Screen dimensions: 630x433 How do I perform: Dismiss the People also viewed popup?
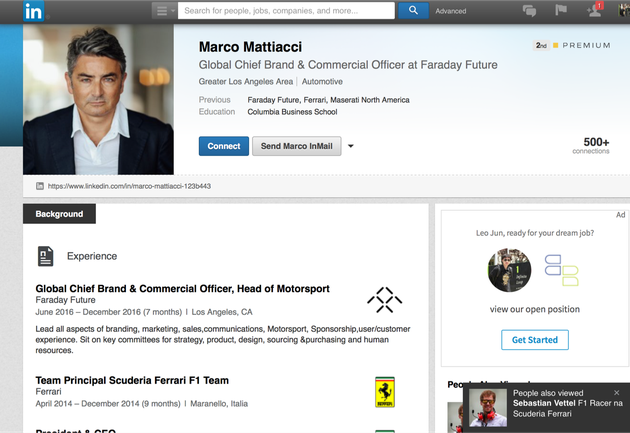(x=617, y=393)
